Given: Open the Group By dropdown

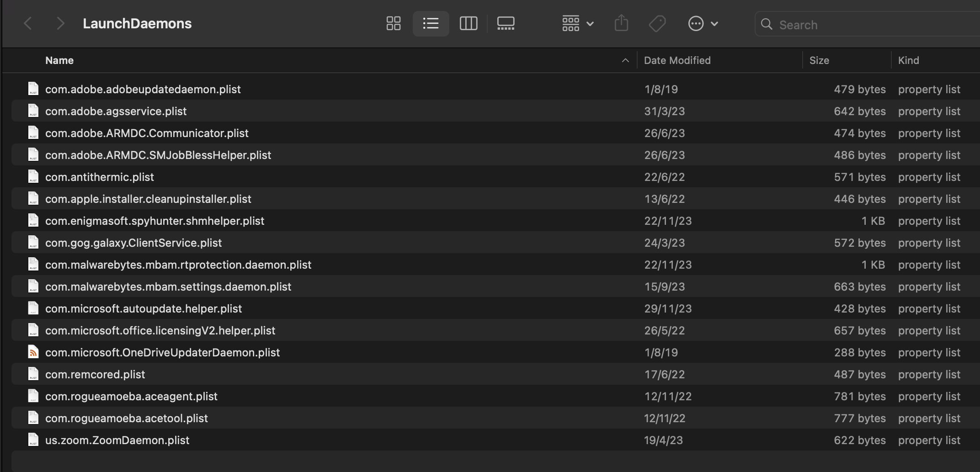Looking at the screenshot, I should [578, 23].
